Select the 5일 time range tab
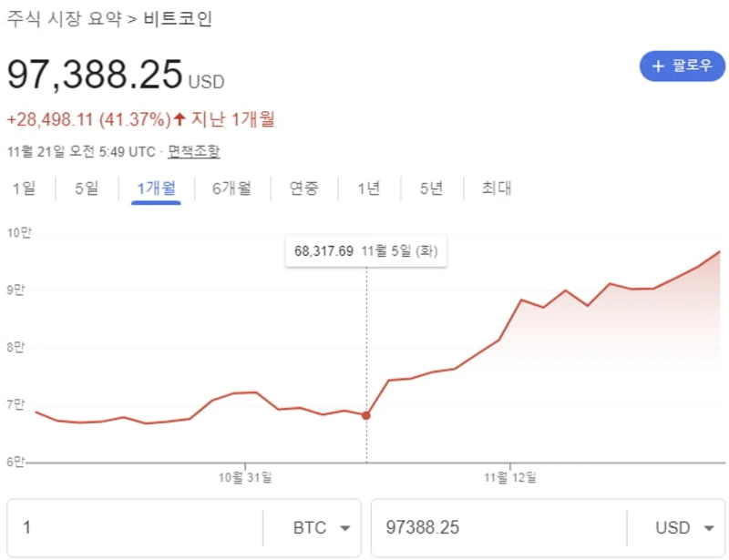The image size is (729, 560). click(x=86, y=188)
